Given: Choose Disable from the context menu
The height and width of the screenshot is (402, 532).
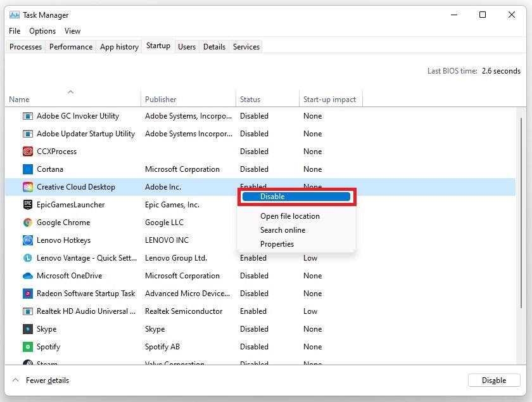Looking at the screenshot, I should tap(296, 197).
